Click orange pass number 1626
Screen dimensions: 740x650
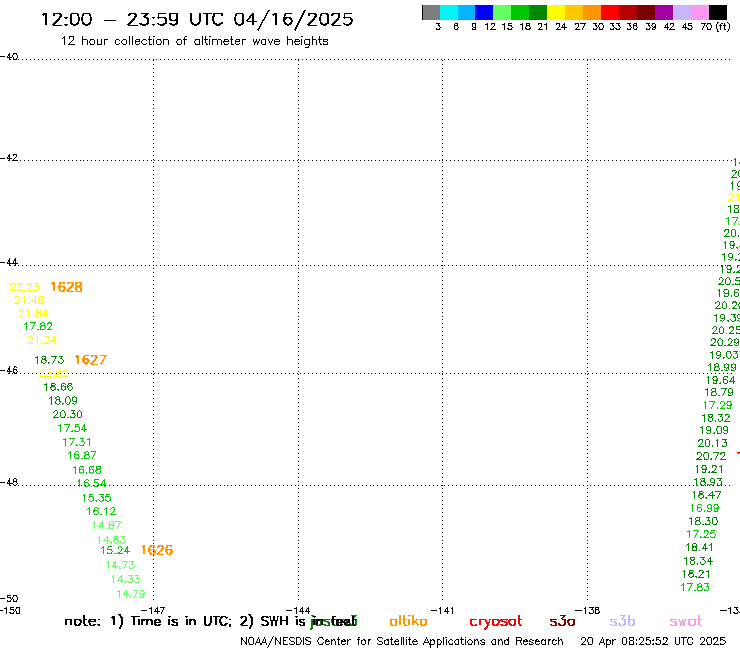click(x=157, y=550)
